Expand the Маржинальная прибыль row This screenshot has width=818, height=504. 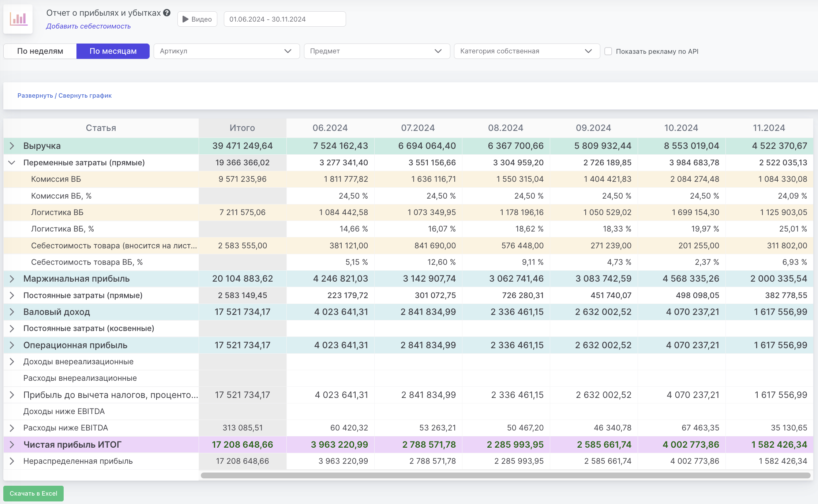click(12, 279)
